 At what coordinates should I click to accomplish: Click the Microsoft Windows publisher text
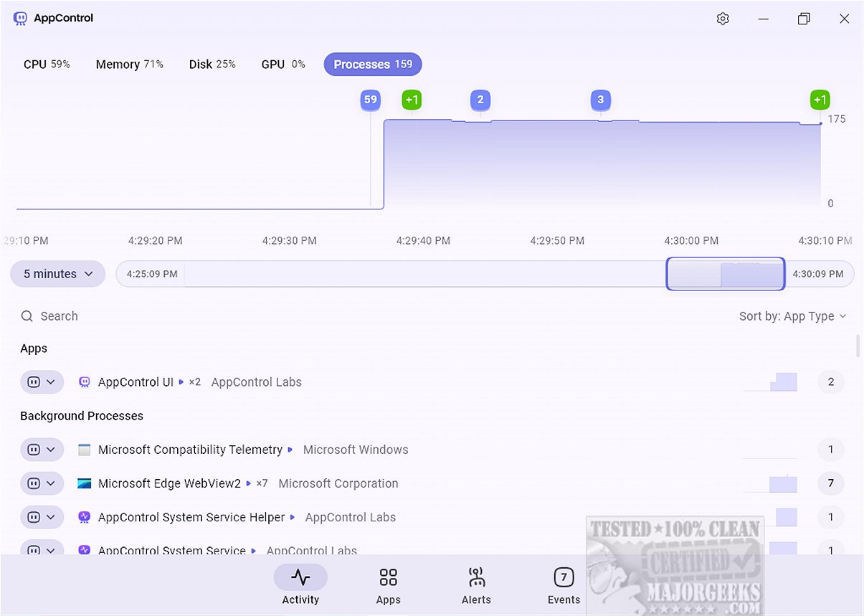point(356,450)
